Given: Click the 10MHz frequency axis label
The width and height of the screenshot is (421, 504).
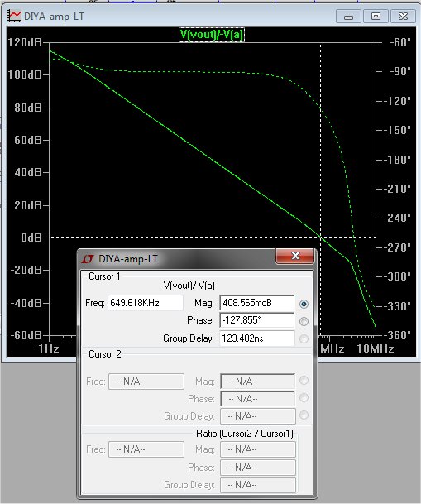Looking at the screenshot, I should tap(376, 348).
